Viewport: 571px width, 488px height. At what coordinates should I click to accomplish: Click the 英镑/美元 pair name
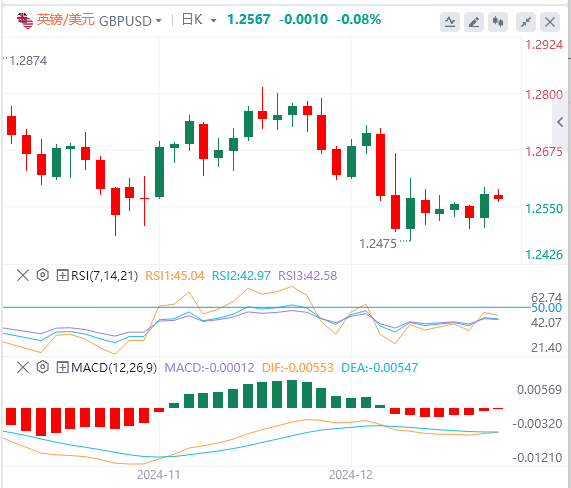[66, 20]
